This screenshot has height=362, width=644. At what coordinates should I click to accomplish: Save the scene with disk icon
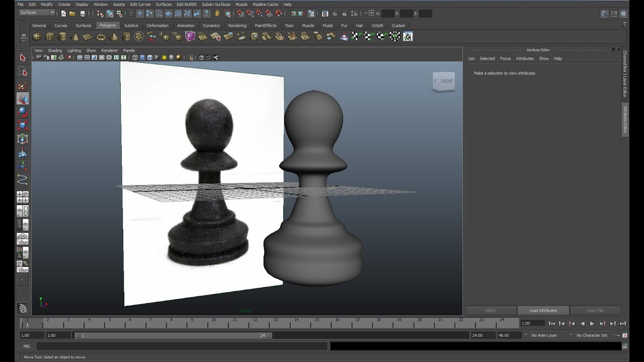pos(83,14)
